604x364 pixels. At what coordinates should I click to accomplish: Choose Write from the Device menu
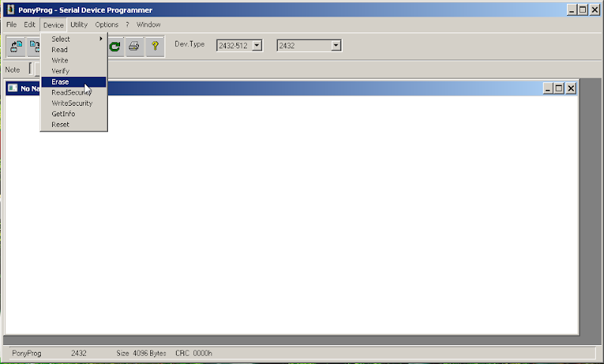(x=73, y=60)
